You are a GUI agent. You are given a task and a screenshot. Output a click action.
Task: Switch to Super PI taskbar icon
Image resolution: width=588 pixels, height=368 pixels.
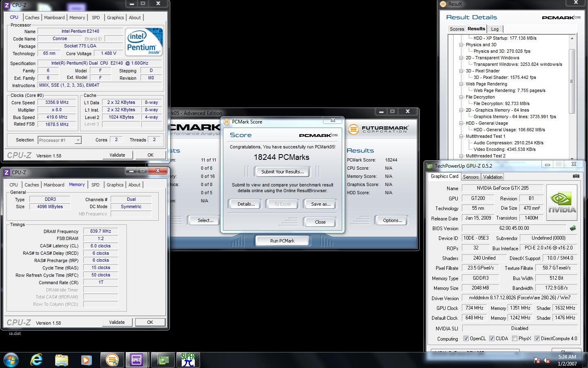coord(188,360)
